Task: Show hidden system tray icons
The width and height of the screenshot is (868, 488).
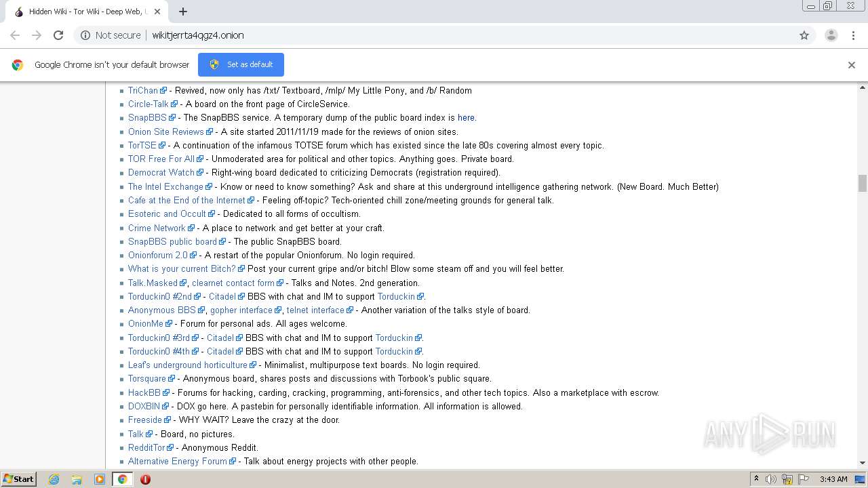Action: click(756, 479)
